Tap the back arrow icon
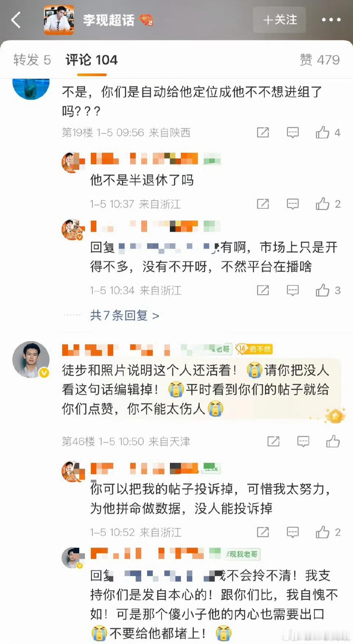This screenshot has height=644, width=353. (16, 20)
